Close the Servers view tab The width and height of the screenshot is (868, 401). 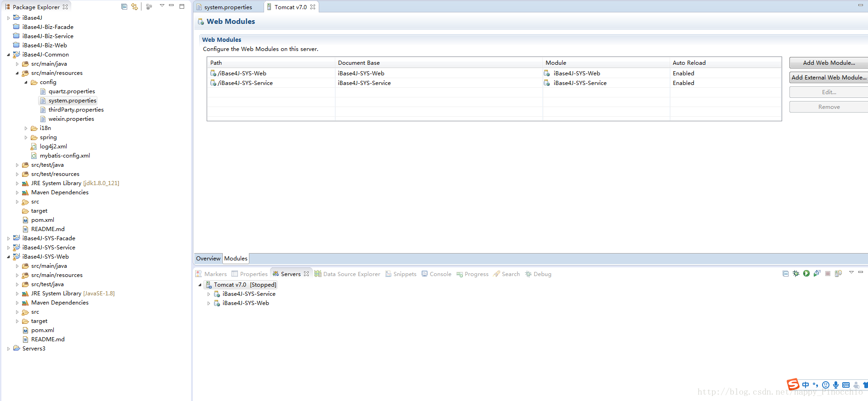(x=306, y=274)
